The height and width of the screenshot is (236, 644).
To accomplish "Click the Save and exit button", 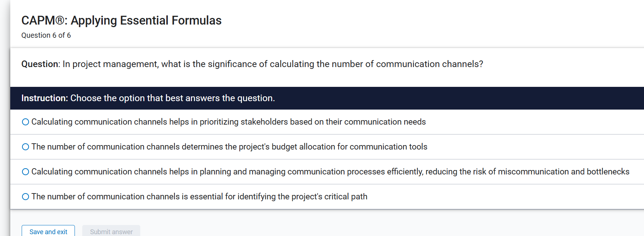I will click(48, 231).
